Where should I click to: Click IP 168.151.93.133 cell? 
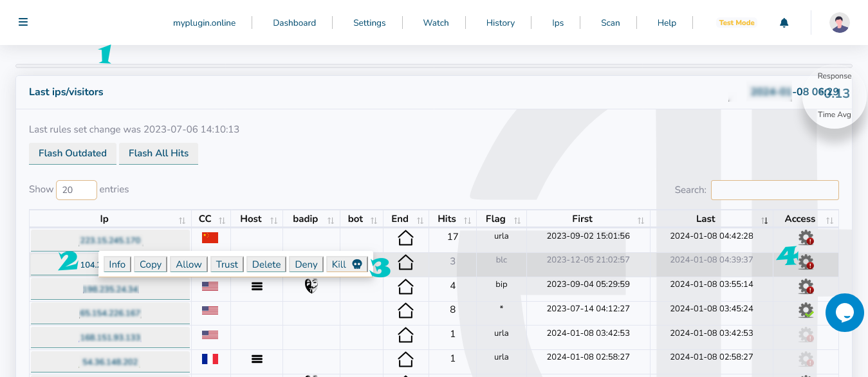click(110, 337)
